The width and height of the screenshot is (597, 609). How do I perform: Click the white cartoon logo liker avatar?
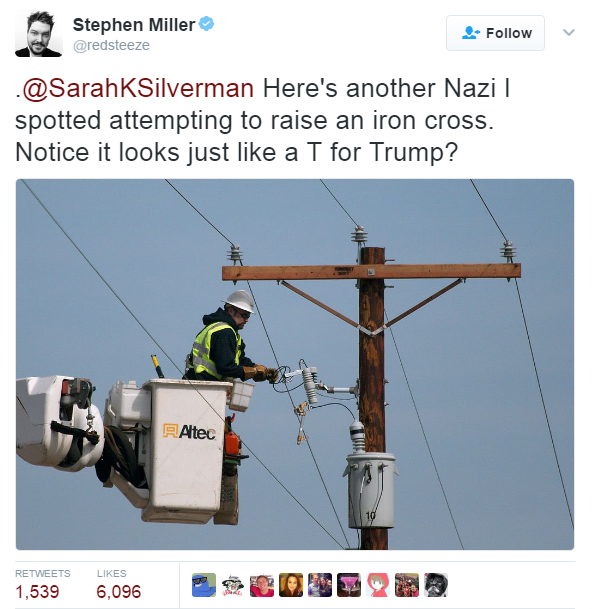click(x=233, y=585)
